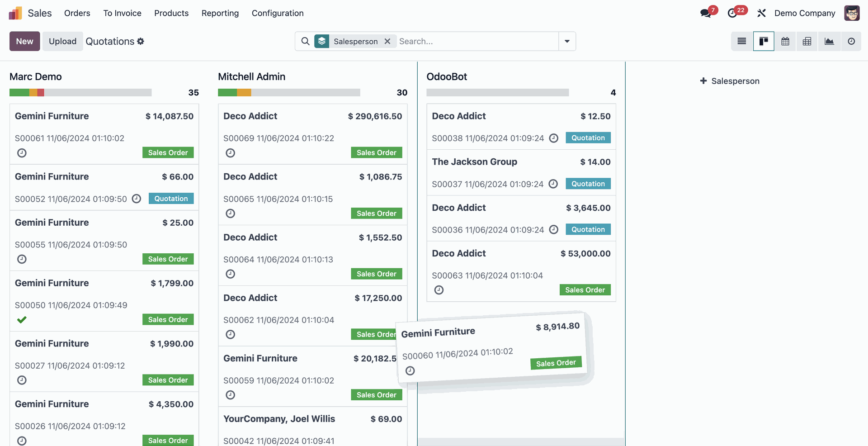Click the Mitchell Admin column header
This screenshot has width=868, height=446.
click(251, 76)
